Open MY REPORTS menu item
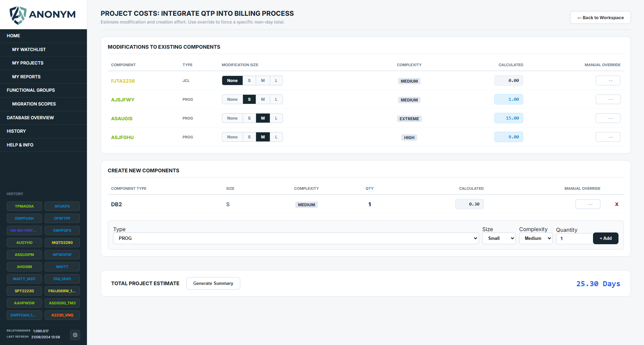The width and height of the screenshot is (644, 345). 43,77
